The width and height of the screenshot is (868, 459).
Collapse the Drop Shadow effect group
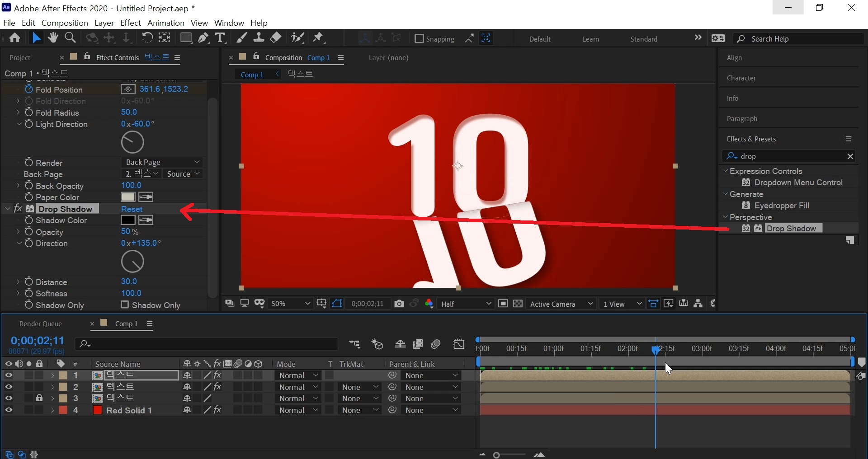[x=8, y=209]
